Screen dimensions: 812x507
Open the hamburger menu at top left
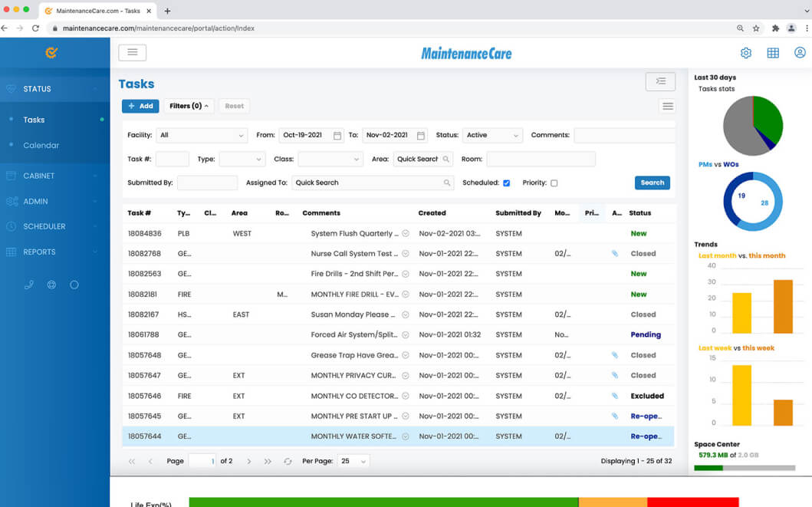(x=132, y=52)
